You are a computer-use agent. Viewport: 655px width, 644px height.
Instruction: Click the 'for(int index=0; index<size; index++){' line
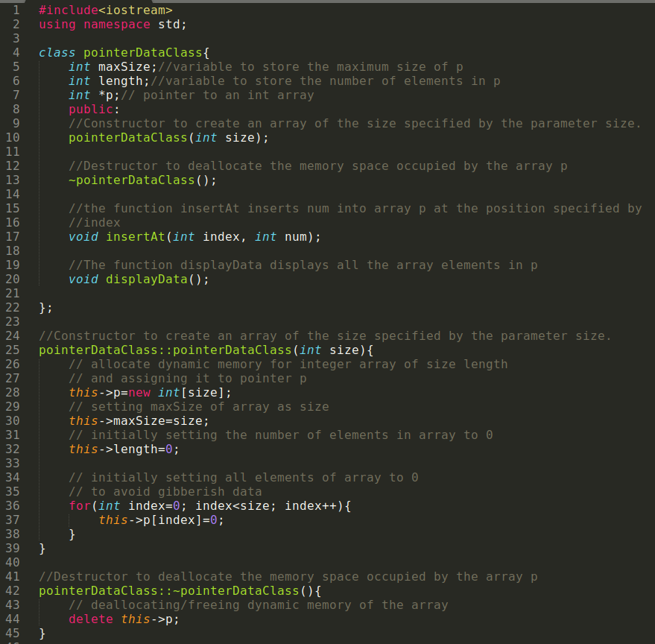pos(209,506)
